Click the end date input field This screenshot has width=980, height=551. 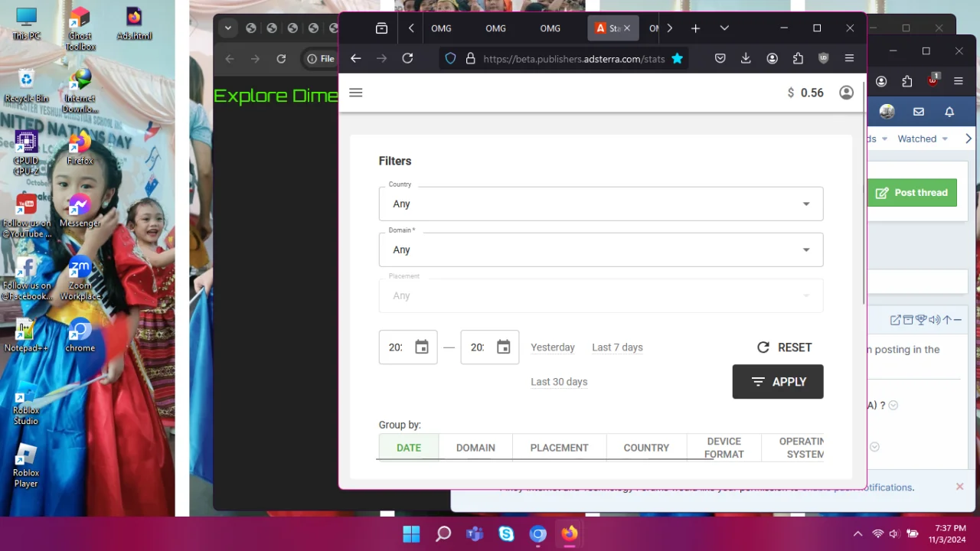pos(477,347)
